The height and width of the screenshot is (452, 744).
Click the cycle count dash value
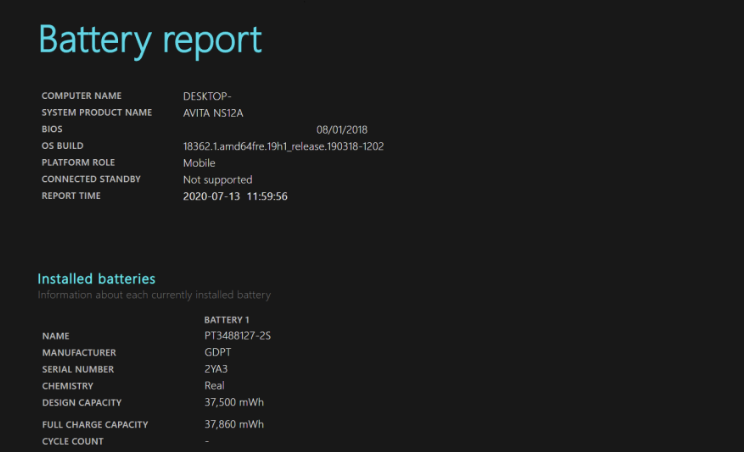[x=207, y=441]
